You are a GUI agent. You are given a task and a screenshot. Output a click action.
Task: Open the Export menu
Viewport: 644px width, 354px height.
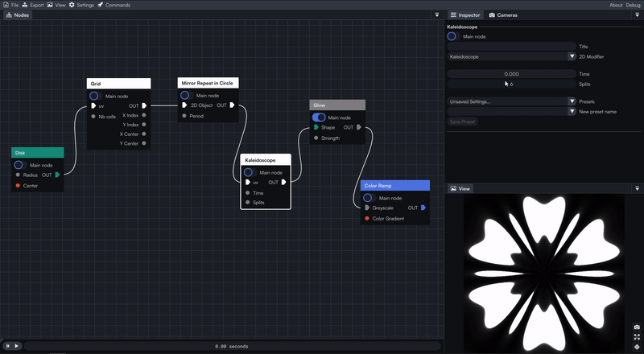click(x=33, y=5)
